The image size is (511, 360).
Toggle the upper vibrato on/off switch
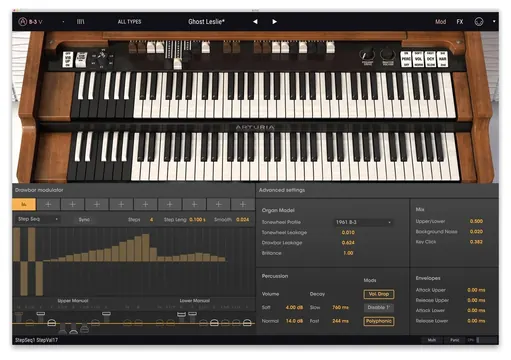pos(68,59)
